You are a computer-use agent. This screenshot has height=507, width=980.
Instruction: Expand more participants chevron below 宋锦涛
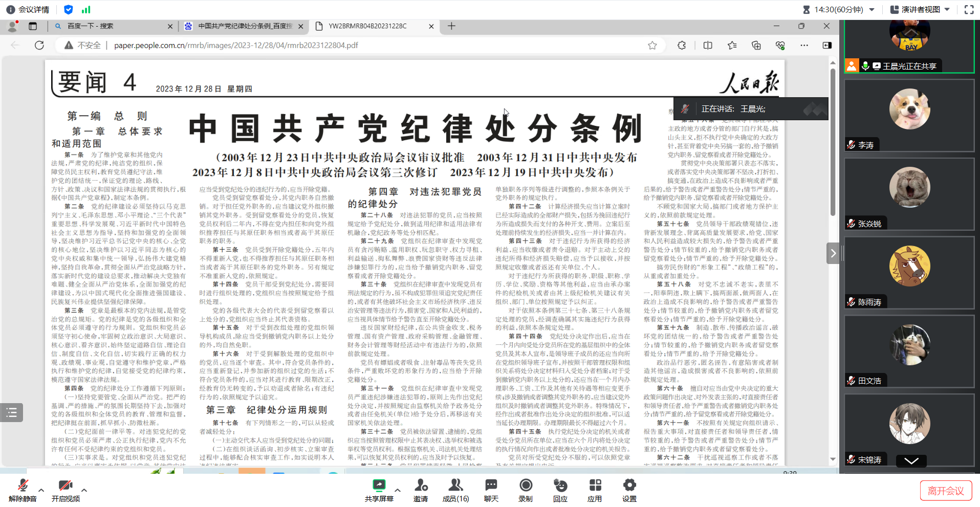(911, 461)
